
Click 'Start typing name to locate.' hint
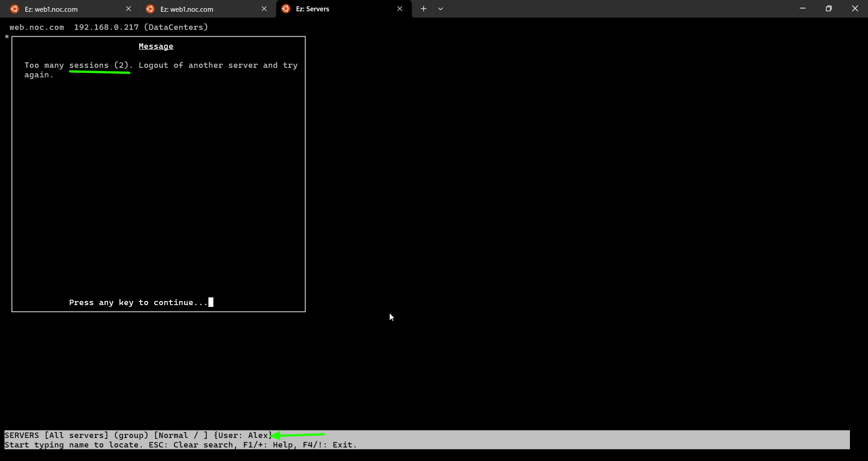coord(74,445)
